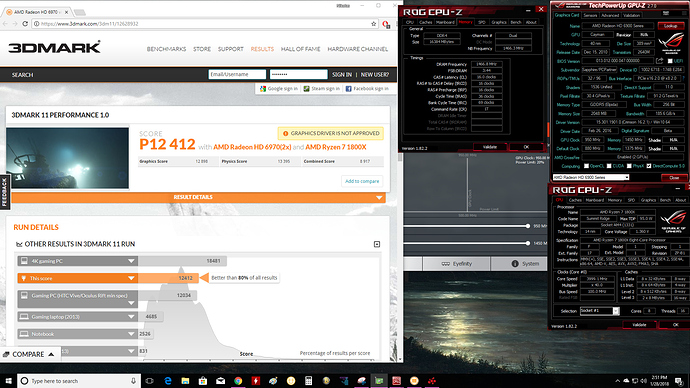The width and height of the screenshot is (690, 388).
Task: Toggle the OpenCL computing checkbox
Action: [x=586, y=166]
